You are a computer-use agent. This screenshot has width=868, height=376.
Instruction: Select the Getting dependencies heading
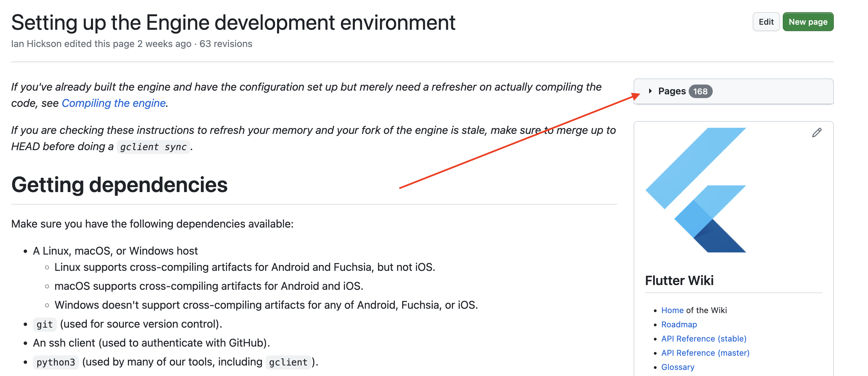(120, 185)
